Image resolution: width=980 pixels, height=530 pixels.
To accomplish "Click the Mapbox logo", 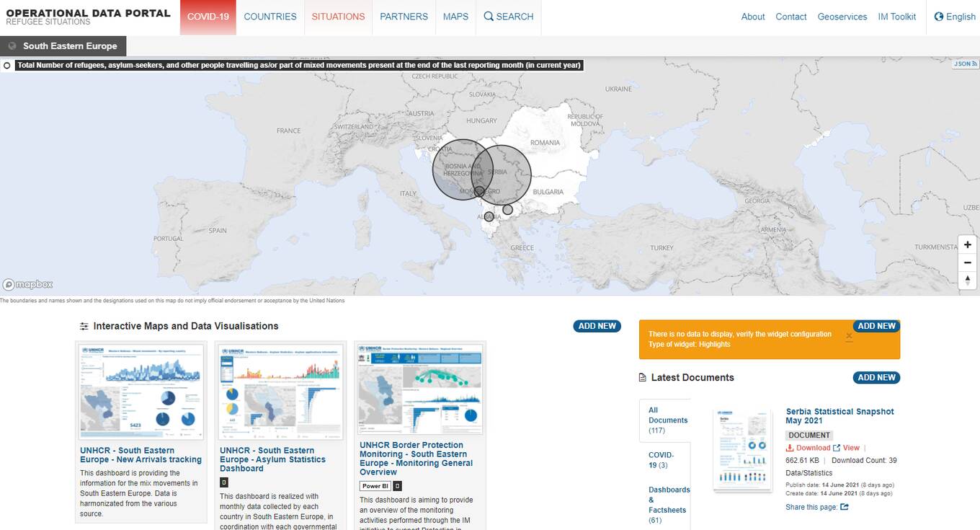I will [x=27, y=285].
